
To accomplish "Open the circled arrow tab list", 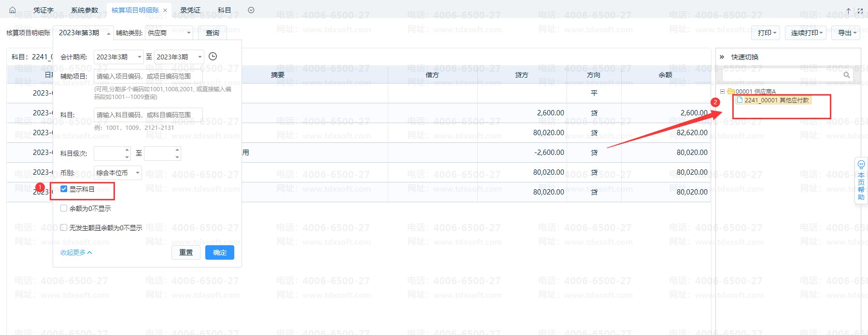I will coord(251,10).
